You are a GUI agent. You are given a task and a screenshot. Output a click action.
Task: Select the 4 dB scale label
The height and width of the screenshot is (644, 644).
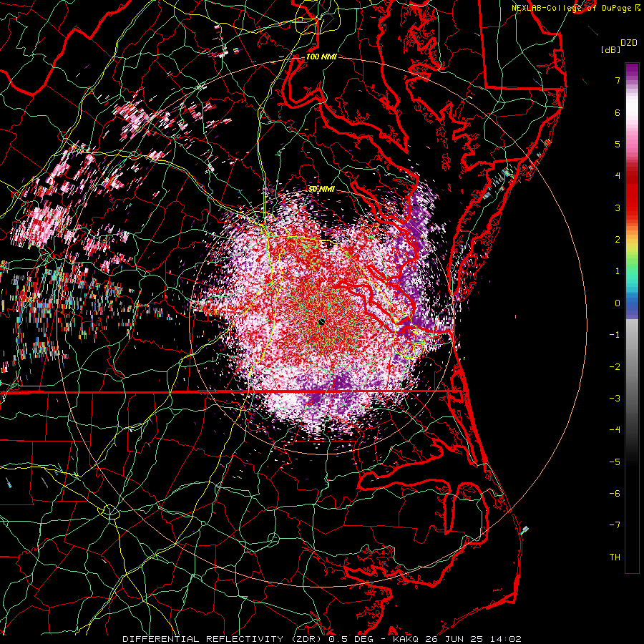tap(618, 176)
